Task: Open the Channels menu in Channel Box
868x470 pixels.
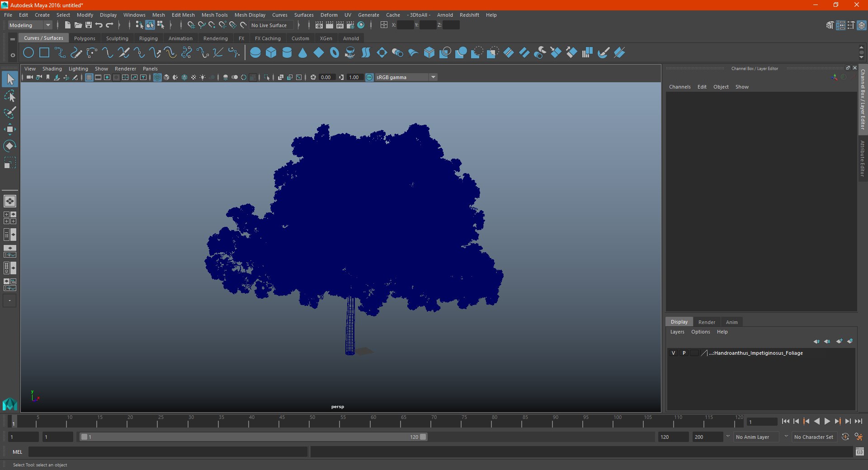Action: click(680, 87)
